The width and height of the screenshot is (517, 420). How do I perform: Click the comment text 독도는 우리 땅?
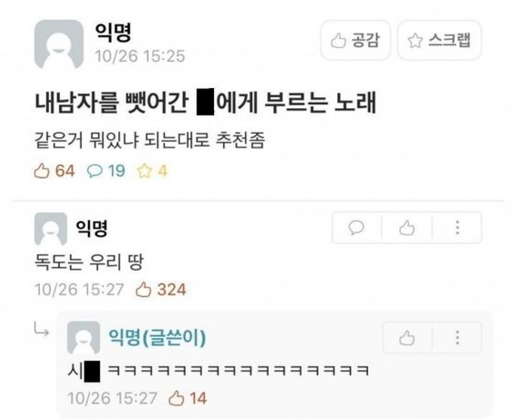[x=89, y=262]
